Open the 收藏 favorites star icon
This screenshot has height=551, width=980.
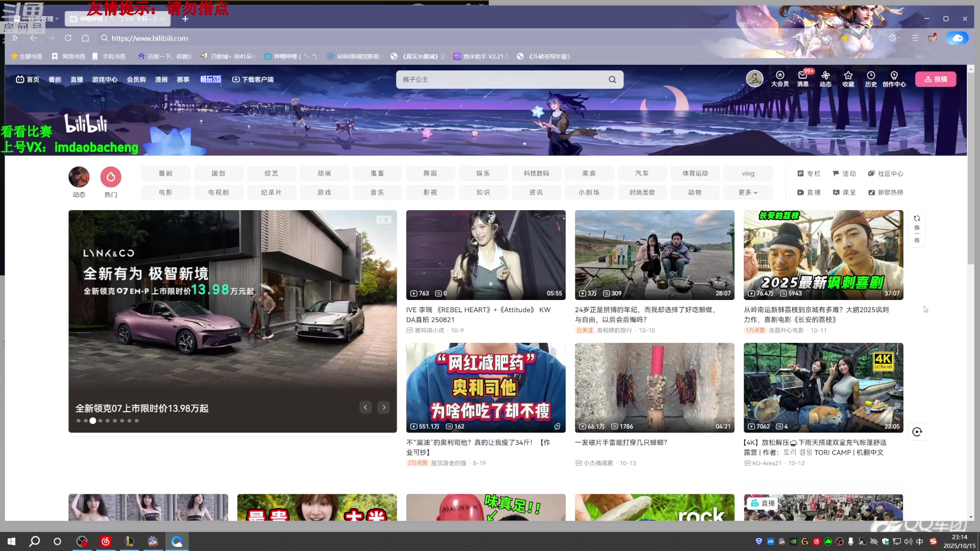[848, 80]
